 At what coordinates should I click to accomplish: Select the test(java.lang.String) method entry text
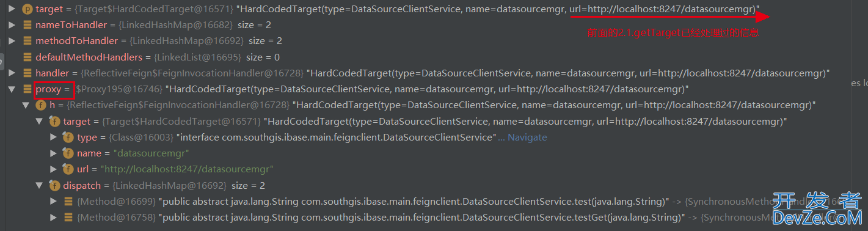click(414, 201)
